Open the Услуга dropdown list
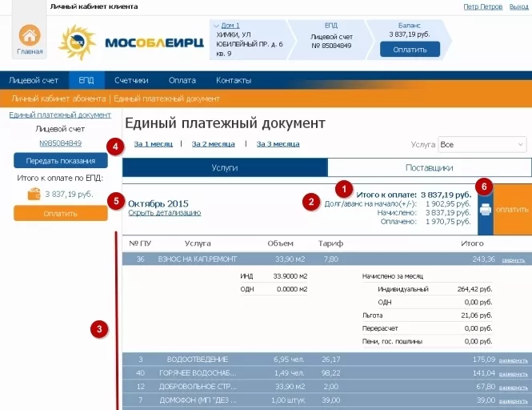The image size is (532, 410). [x=482, y=145]
